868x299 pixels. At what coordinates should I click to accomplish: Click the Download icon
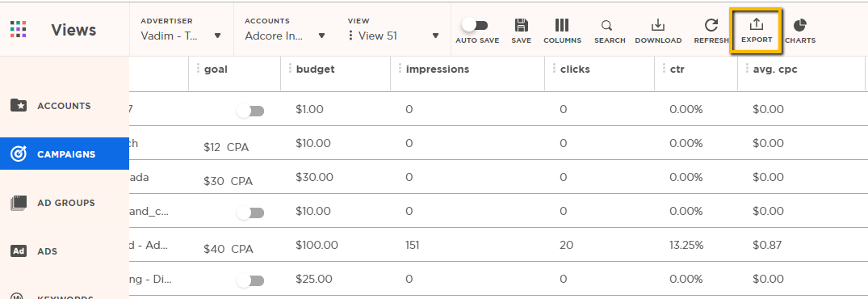coord(657,26)
